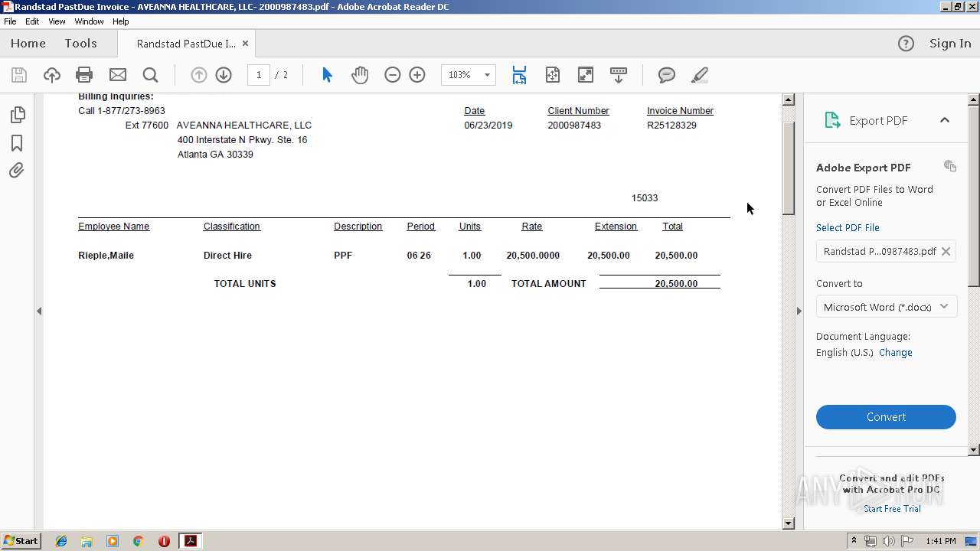This screenshot has height=551, width=980.
Task: Click the taskbar volume speaker icon
Action: 889,541
